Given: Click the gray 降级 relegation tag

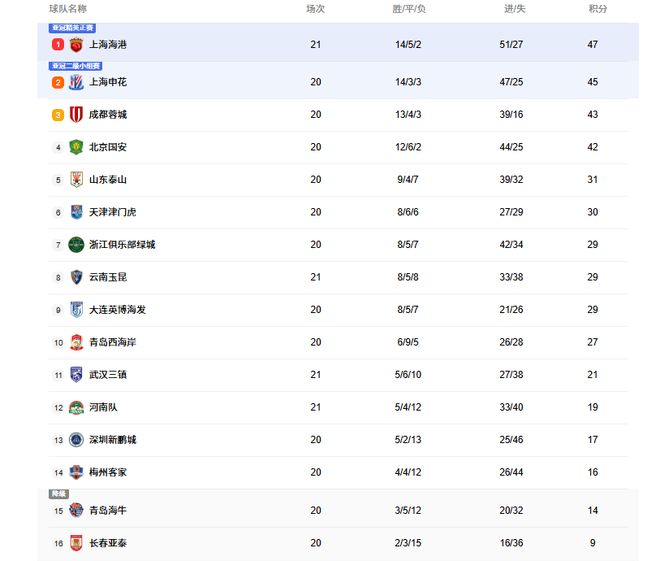Looking at the screenshot, I should click(59, 494).
